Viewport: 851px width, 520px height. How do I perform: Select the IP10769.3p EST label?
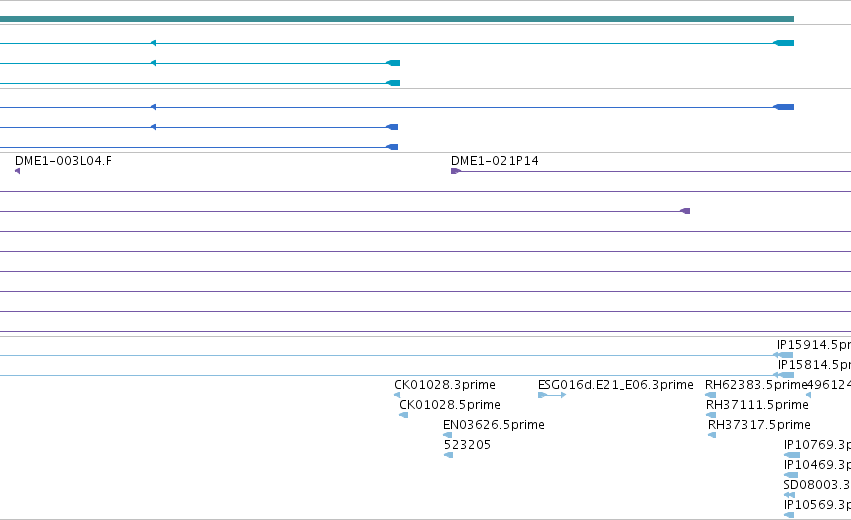[817, 445]
